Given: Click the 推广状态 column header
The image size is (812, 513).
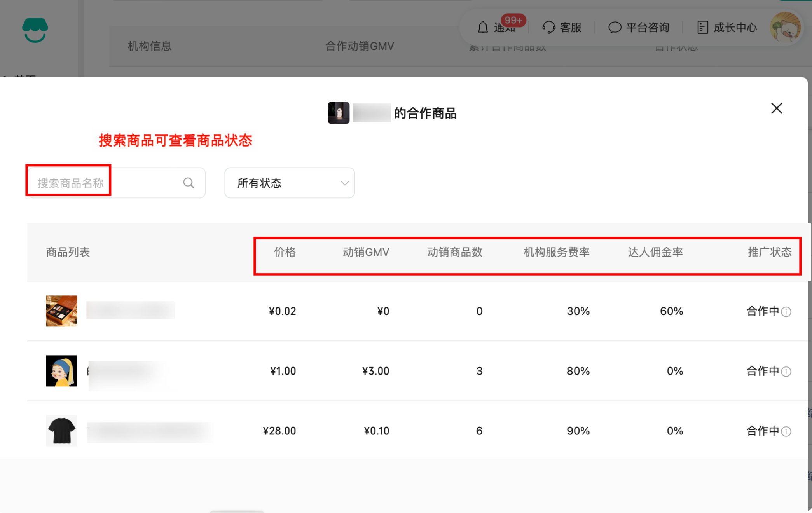Looking at the screenshot, I should 769,252.
